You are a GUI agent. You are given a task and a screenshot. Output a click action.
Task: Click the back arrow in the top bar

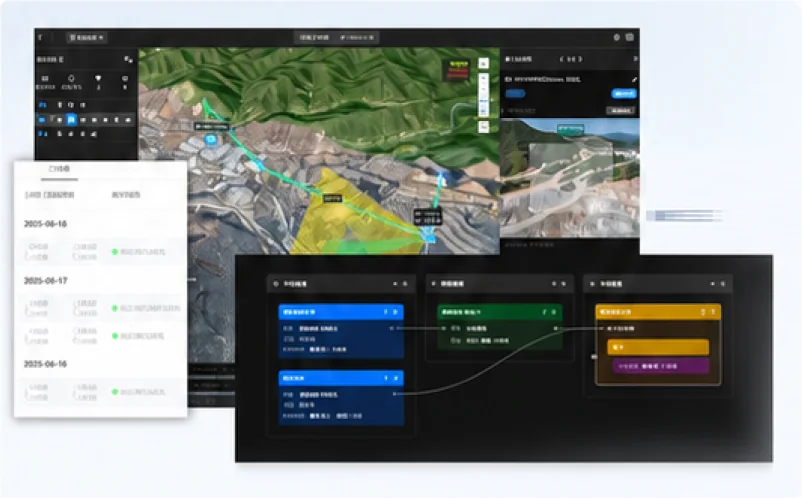pos(40,37)
